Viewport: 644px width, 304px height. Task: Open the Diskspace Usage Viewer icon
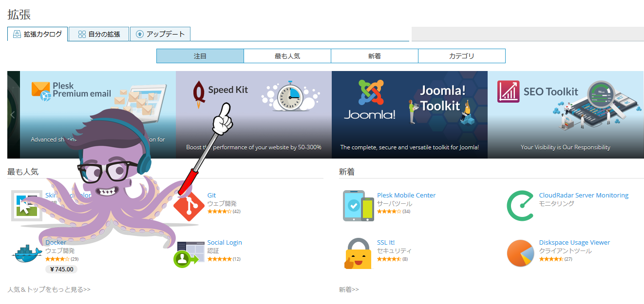click(521, 253)
